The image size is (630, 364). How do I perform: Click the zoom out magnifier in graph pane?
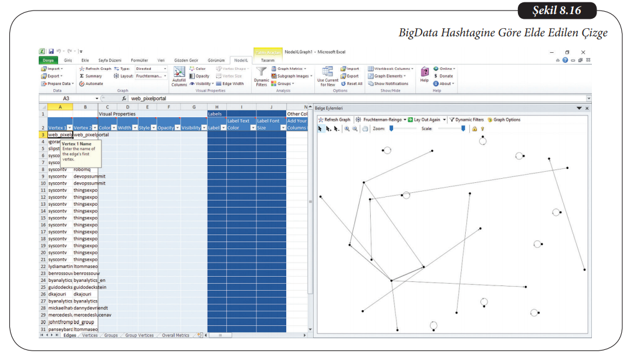(x=355, y=128)
